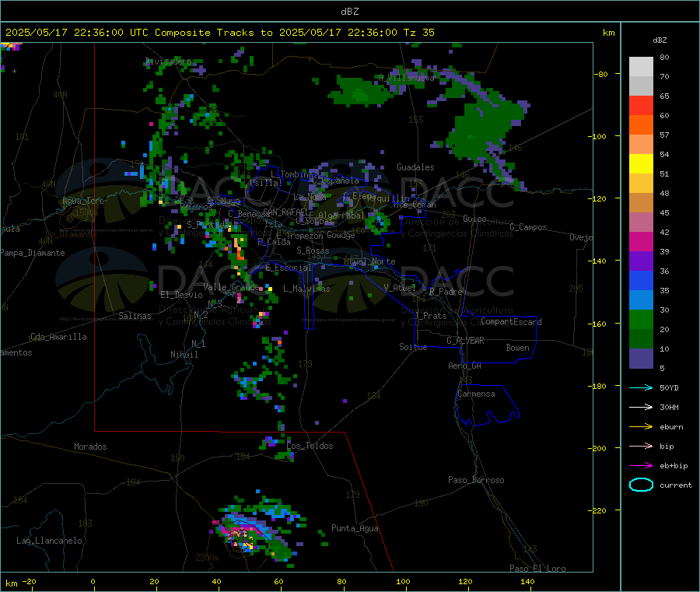Pick the dark orange 57-60 dBZ color band
Screen dimensions: 700x592
click(x=641, y=125)
